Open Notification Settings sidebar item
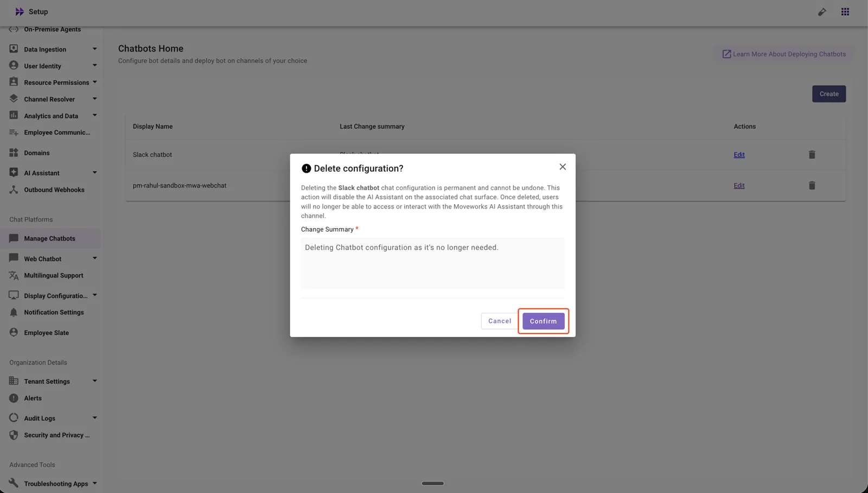 tap(54, 312)
